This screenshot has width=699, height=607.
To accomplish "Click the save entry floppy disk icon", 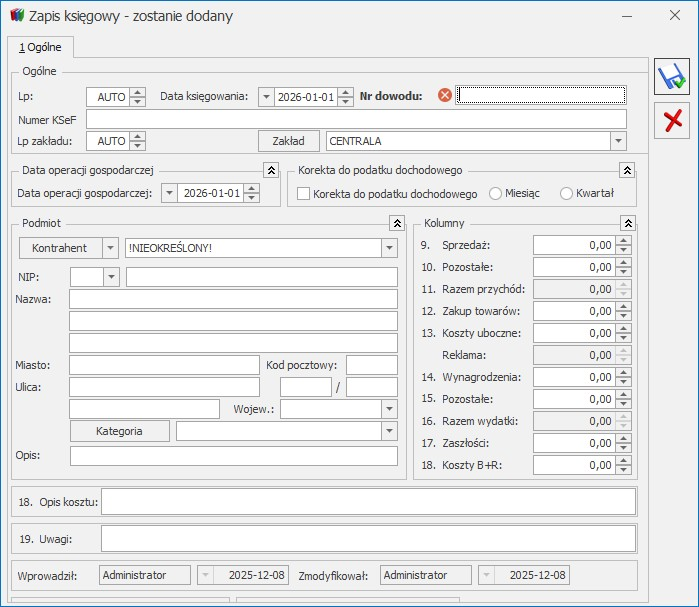I will pos(672,78).
